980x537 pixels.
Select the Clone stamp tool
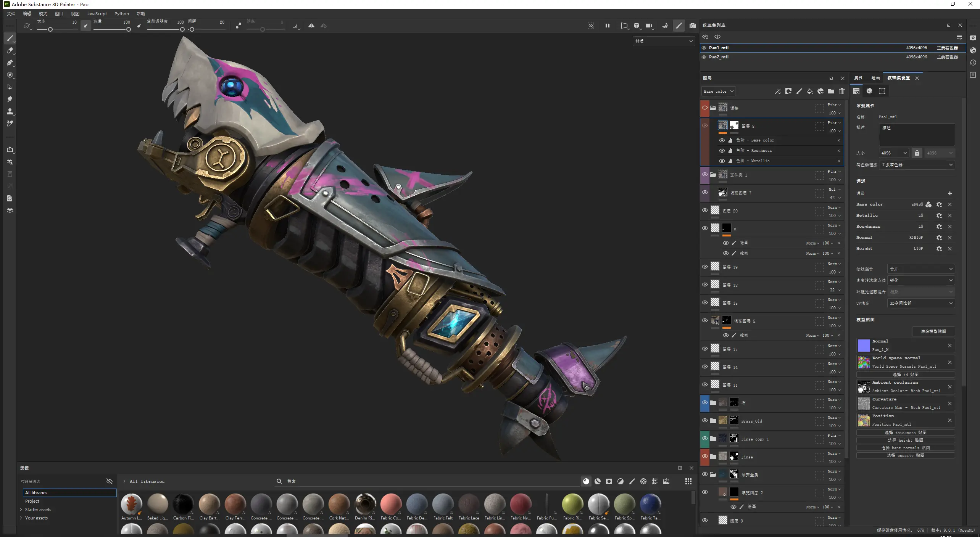click(x=10, y=111)
